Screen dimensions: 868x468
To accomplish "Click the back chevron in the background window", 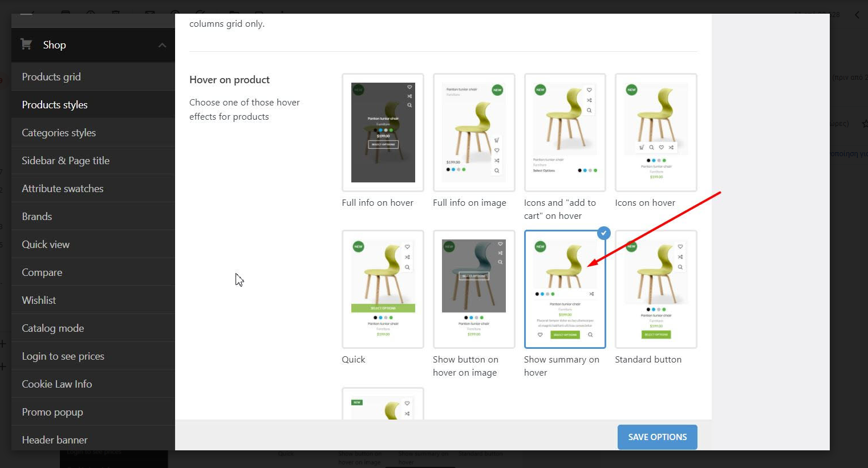I will (x=857, y=15).
